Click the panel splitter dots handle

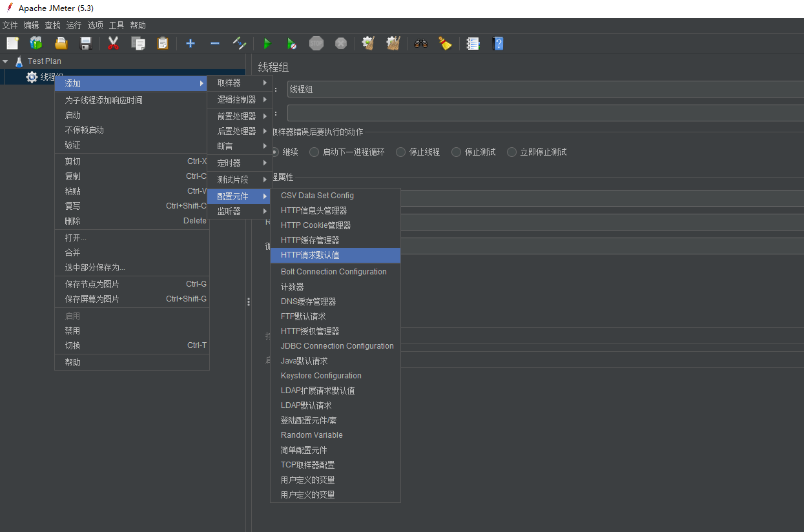point(248,302)
